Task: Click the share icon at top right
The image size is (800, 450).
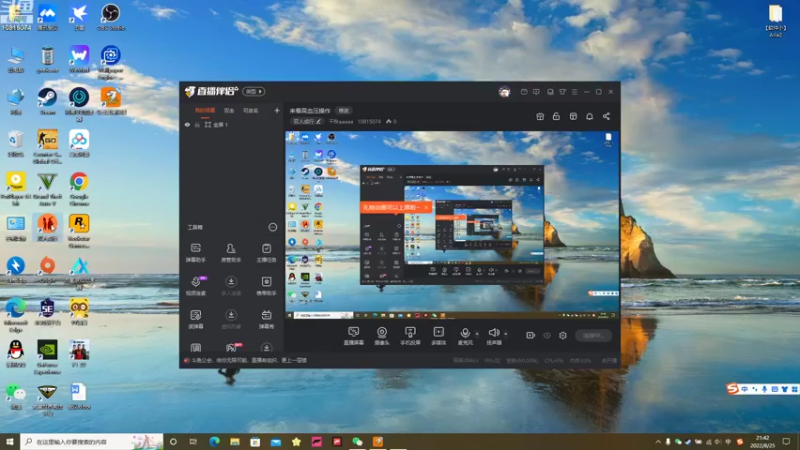Action: point(606,116)
